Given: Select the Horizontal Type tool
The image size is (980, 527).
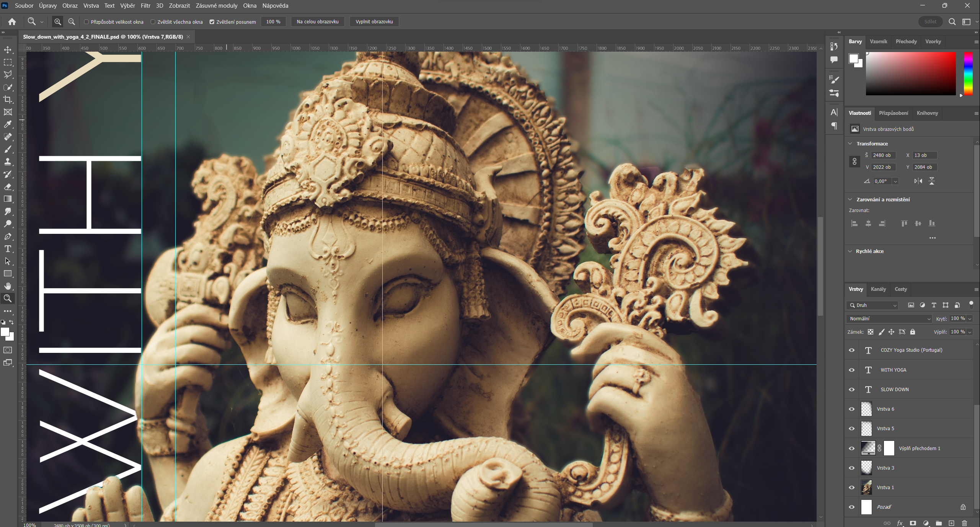Looking at the screenshot, I should [8, 249].
